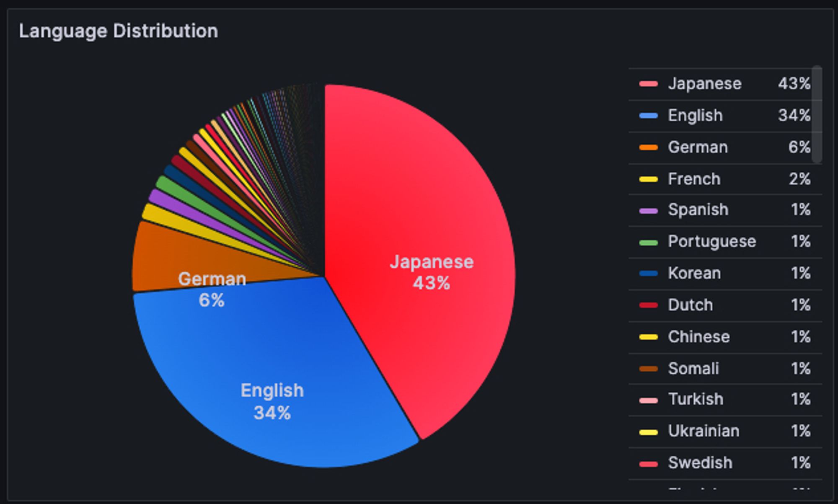Click the 34% value next to English

click(x=794, y=116)
